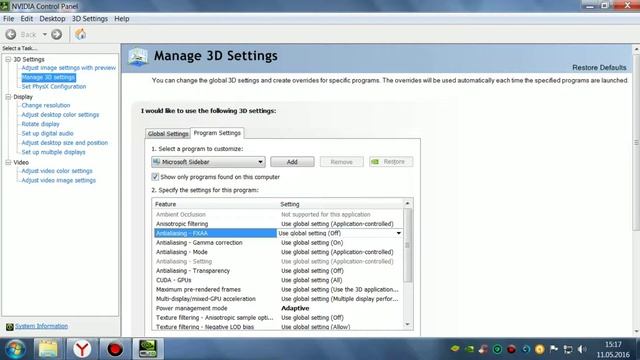Image resolution: width=640 pixels, height=360 pixels.
Task: Select Manage 3D settings in the tree
Action: coord(49,77)
